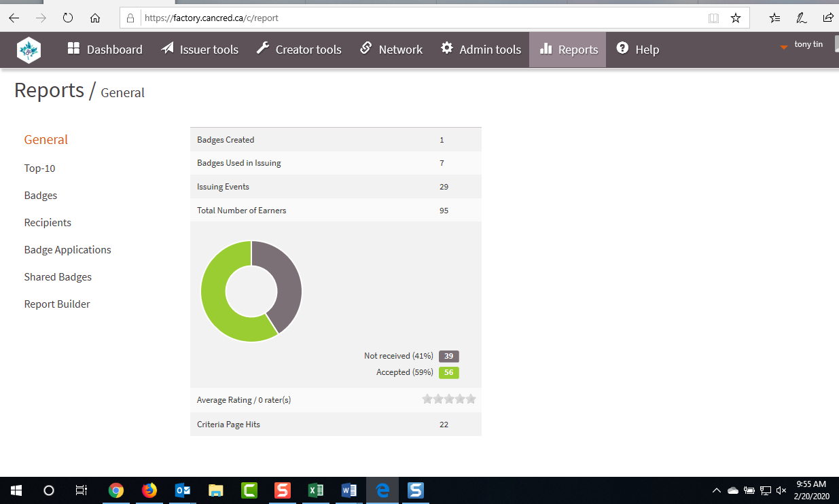Click the Issuer tools paper plane icon

pyautogui.click(x=168, y=49)
